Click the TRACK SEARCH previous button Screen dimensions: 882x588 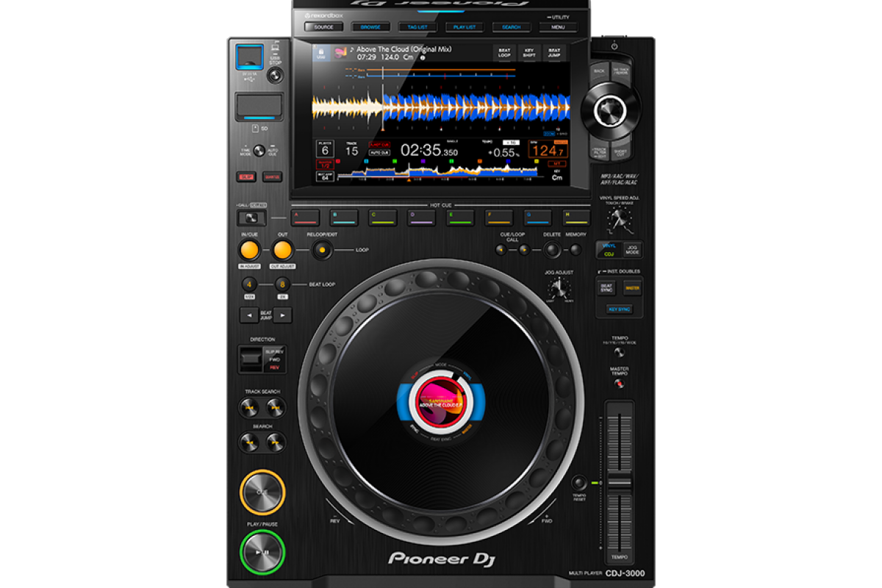[x=250, y=407]
